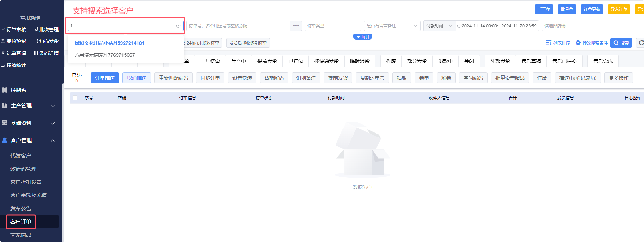Select customer 昂科文化用品小店 from suggestions
644x242 pixels.
(x=109, y=43)
